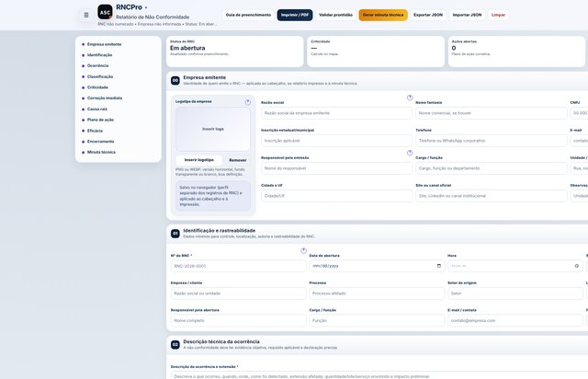Click the ASC app logo

click(x=105, y=12)
